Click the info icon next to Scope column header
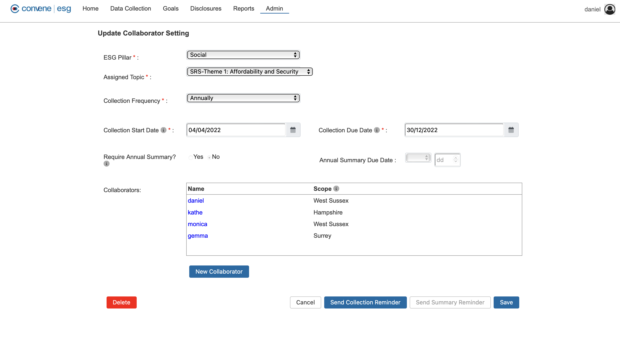Viewport: 620px width, 364px height. click(336, 188)
